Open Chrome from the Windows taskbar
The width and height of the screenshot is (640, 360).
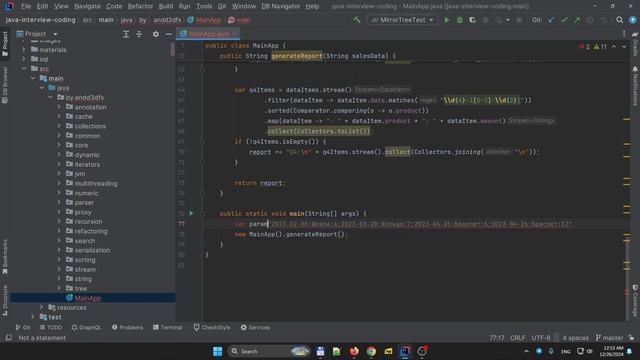pos(371,351)
